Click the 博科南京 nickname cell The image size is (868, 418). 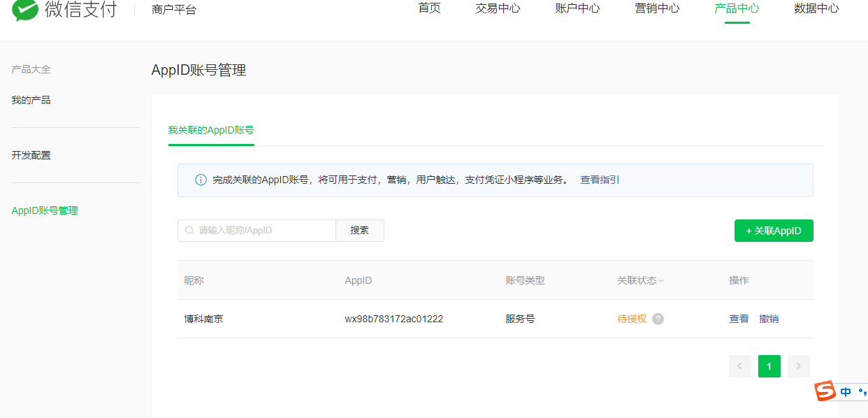pos(204,319)
